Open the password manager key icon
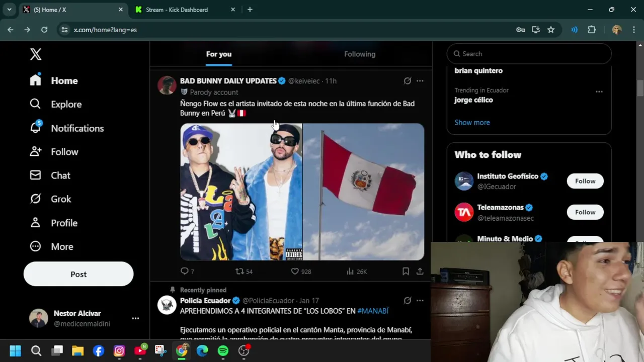Viewport: 644px width, 362px height. pos(521,30)
